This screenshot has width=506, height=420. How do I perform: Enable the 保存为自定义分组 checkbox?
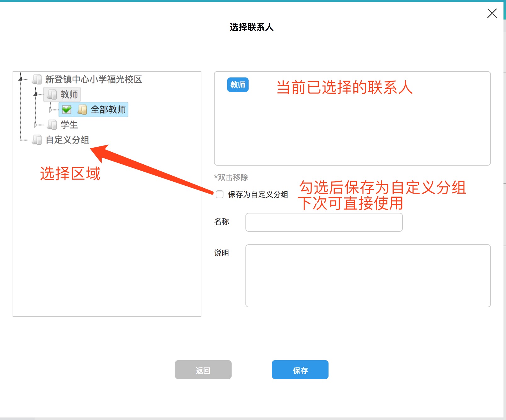pyautogui.click(x=220, y=194)
